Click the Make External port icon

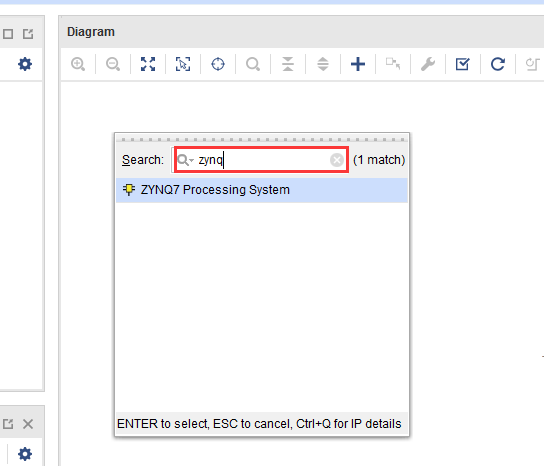point(393,64)
